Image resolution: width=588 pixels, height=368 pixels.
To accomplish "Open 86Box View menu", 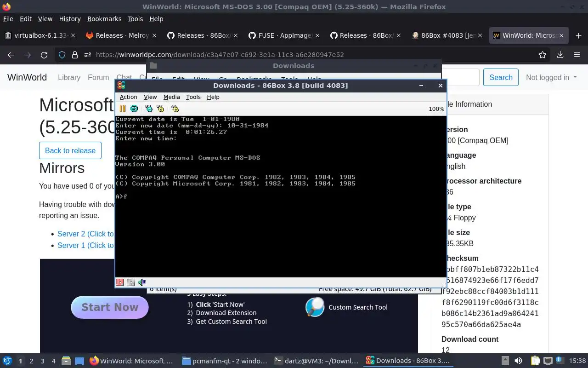I will point(150,97).
